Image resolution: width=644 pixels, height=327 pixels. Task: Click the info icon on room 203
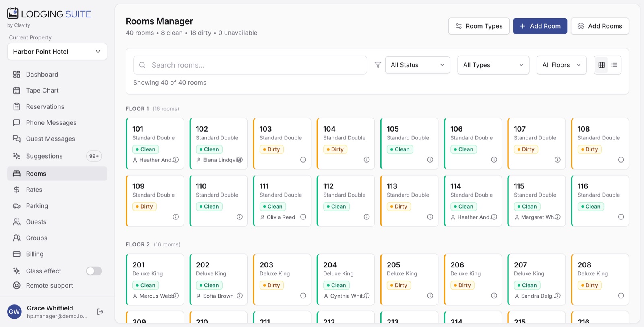pyautogui.click(x=303, y=296)
